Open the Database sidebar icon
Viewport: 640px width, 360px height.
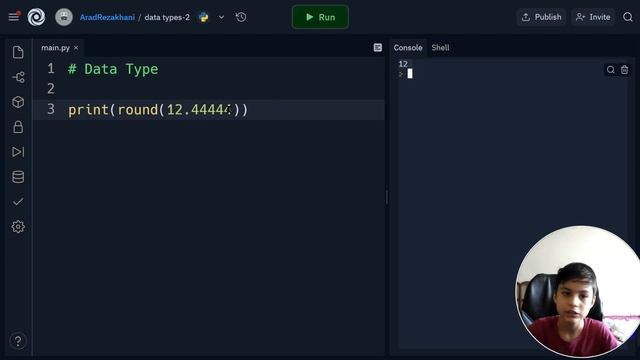(18, 177)
